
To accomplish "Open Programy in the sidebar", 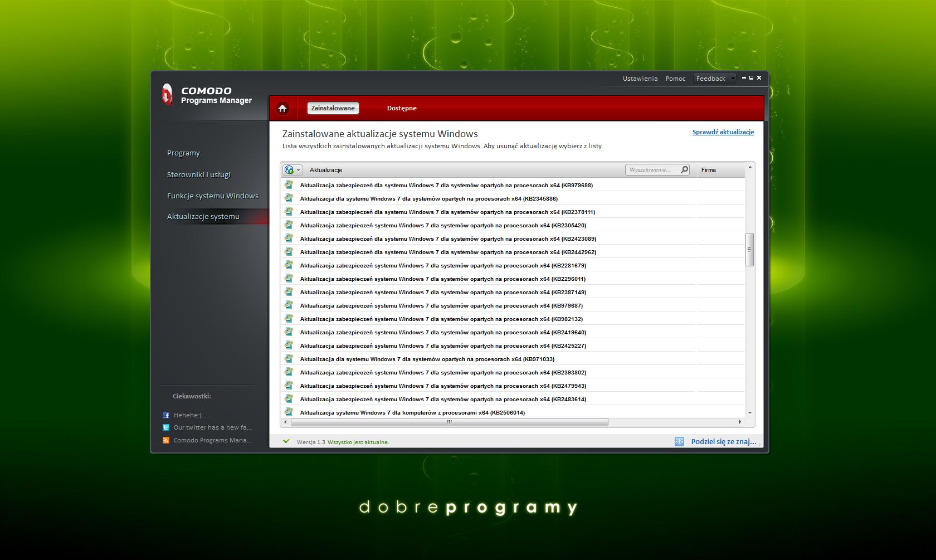I will 183,153.
